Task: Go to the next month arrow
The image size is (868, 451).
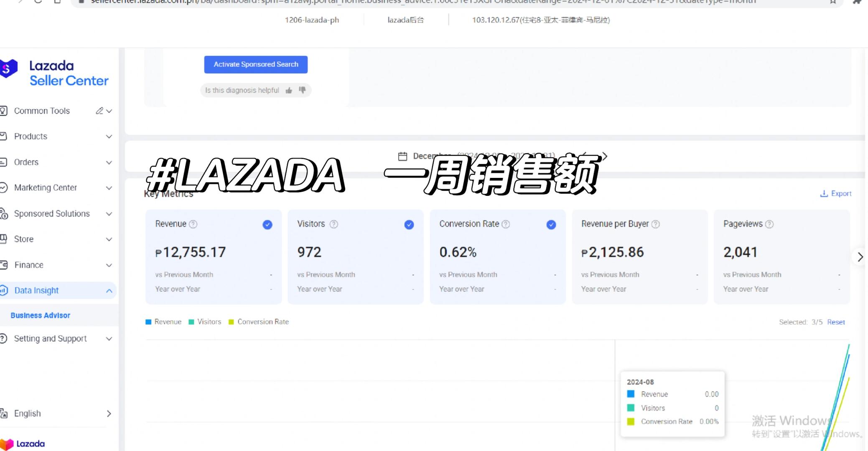Action: (x=604, y=156)
